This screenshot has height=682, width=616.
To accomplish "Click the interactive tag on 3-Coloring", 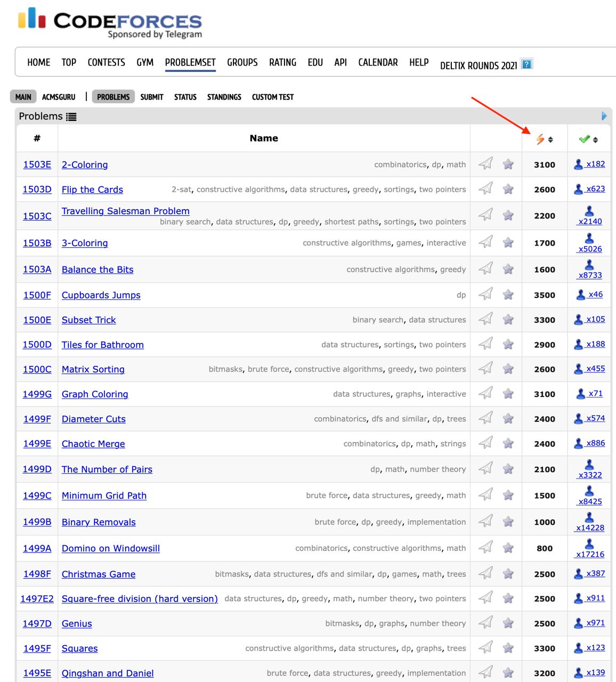I will coord(446,243).
